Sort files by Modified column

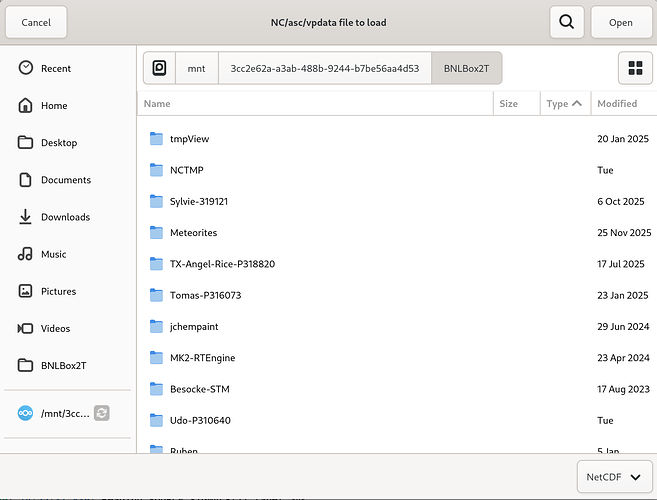point(617,103)
